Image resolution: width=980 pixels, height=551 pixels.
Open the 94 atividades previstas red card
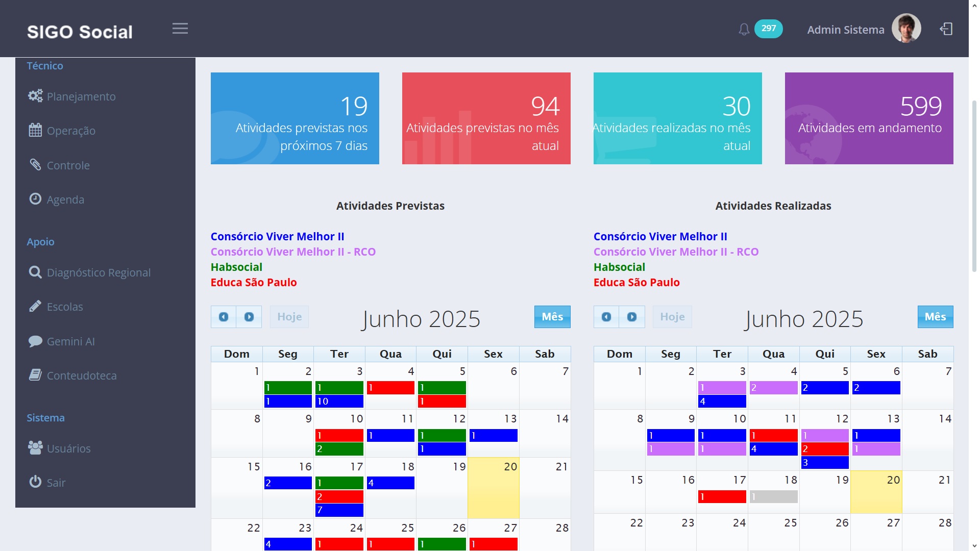click(x=486, y=118)
